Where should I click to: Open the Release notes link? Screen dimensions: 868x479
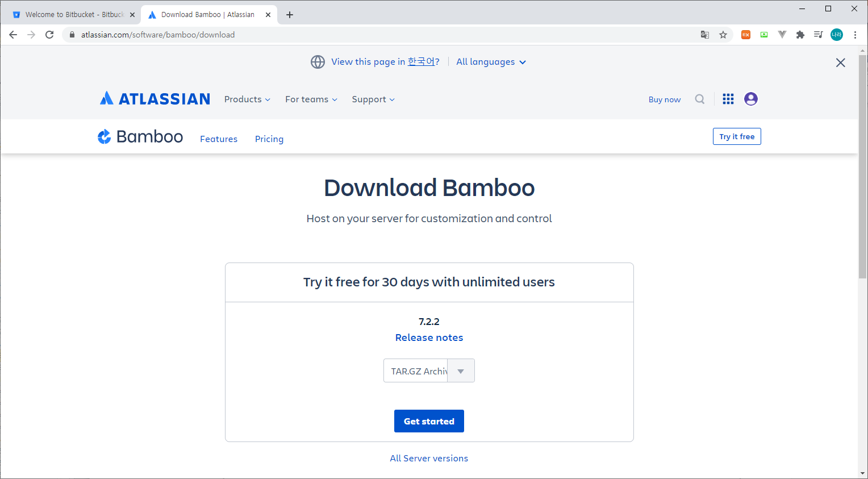[429, 337]
